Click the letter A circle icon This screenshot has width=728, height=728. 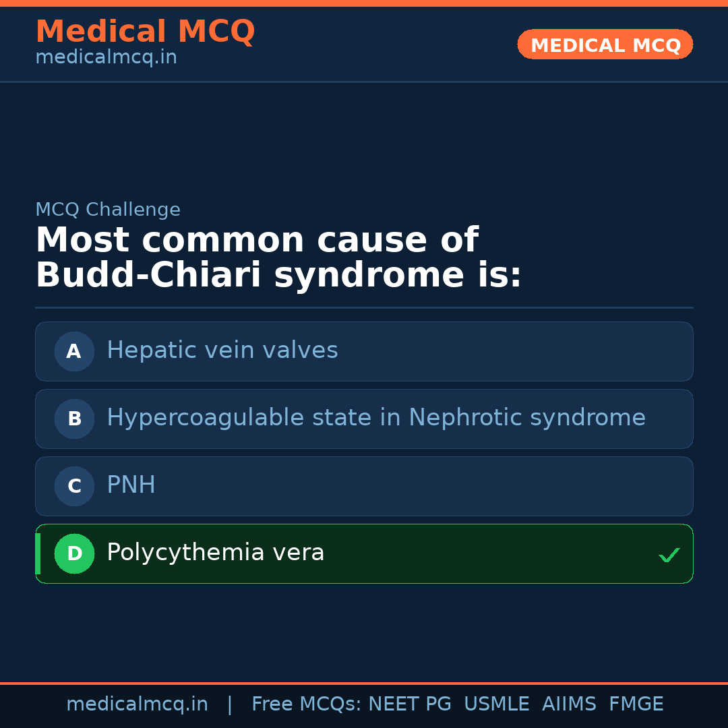tap(74, 351)
